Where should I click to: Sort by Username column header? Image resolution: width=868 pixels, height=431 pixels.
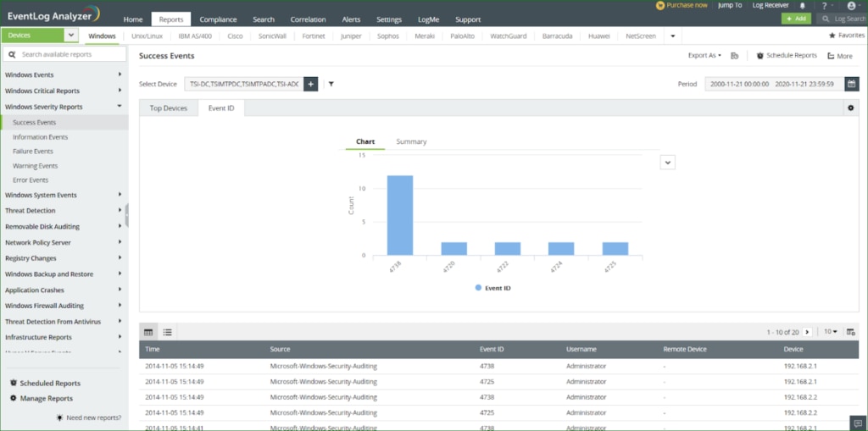click(x=581, y=350)
